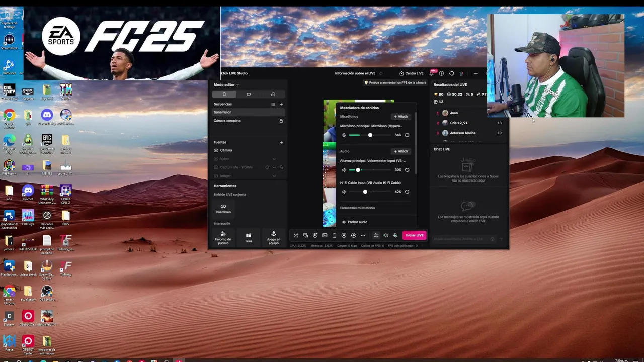Open Favorito del público tool

223,237
